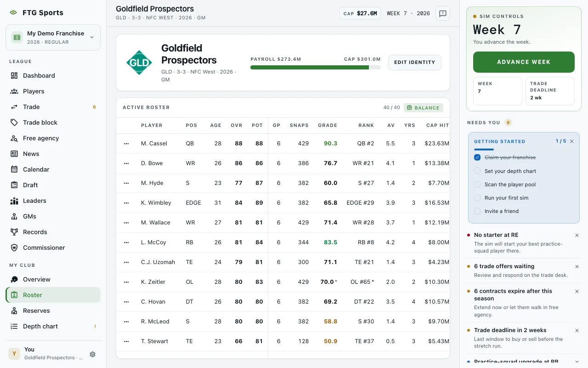Viewport: 588px width, 368px height.
Task: Close the Getting Started checklist panel
Action: click(572, 141)
